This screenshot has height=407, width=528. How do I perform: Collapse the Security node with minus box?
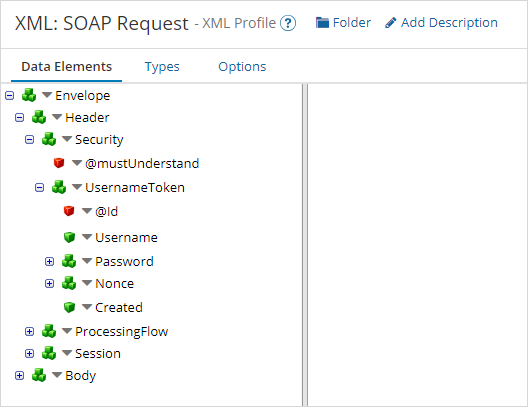(30, 139)
